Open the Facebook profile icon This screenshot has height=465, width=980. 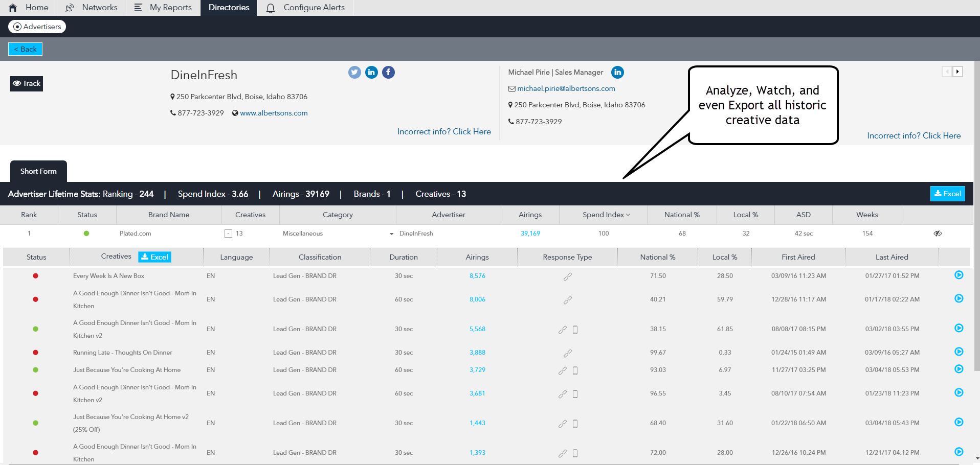tap(388, 73)
